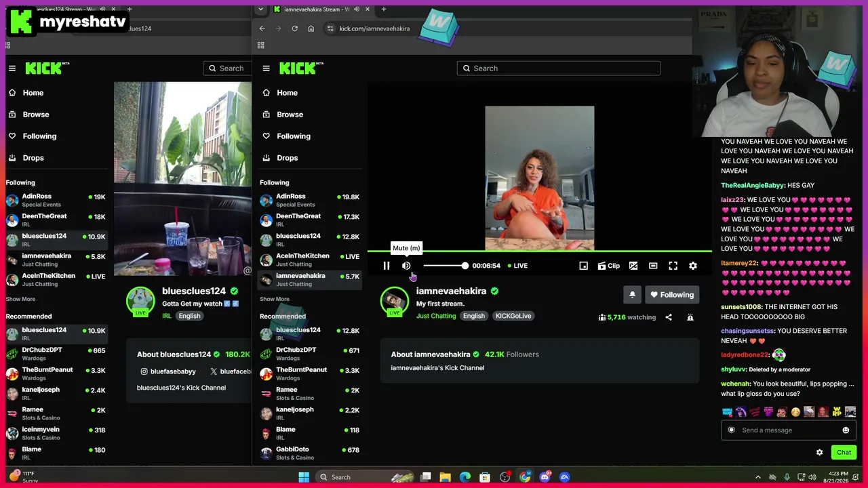
Task: Reload the kick.com/iamnevaehakira page
Action: (x=295, y=28)
